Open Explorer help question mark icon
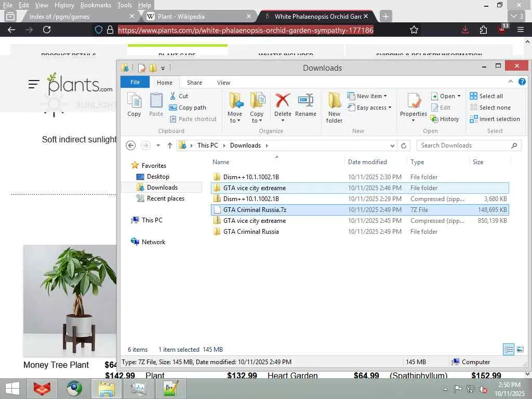This screenshot has width=532, height=399. (522, 82)
